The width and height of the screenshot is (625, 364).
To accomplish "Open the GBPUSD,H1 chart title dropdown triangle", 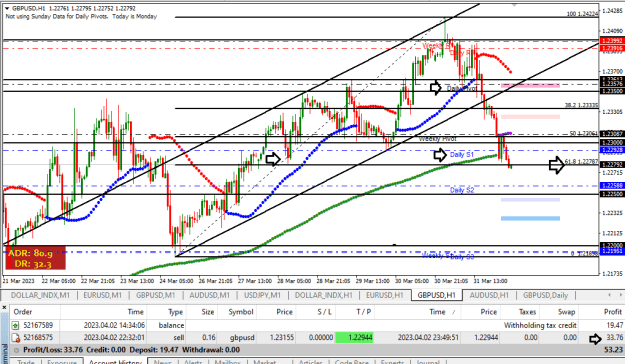I will pos(7,8).
